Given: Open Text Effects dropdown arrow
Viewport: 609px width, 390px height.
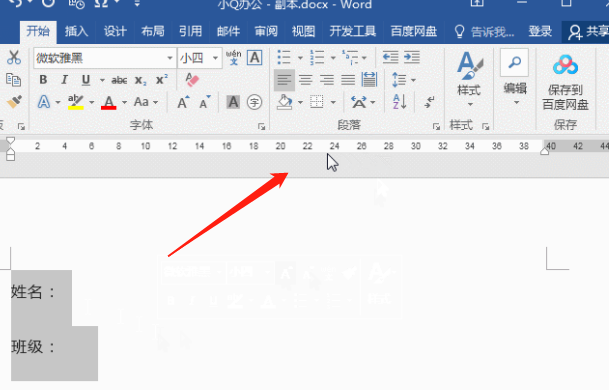Looking at the screenshot, I should (58, 103).
